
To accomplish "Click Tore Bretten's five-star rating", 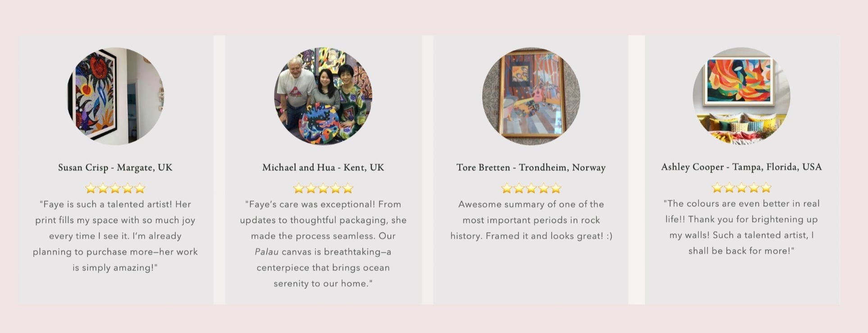I will point(531,188).
